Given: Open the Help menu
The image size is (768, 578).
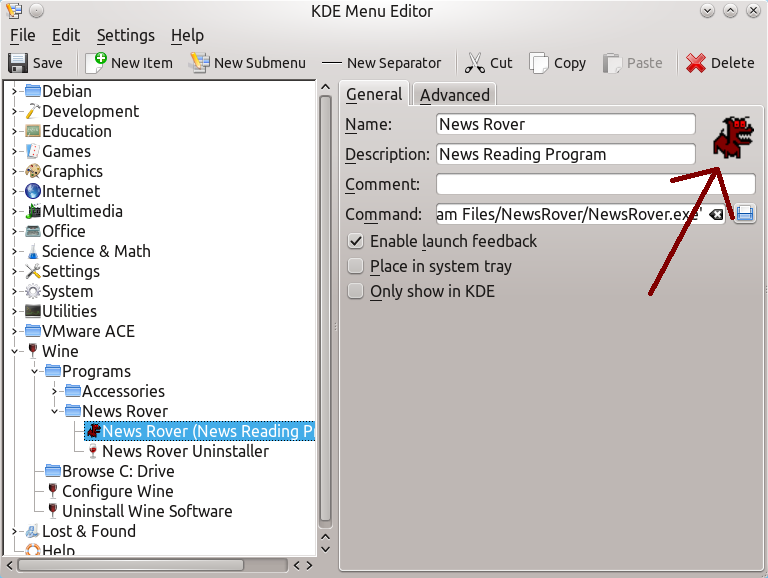Looking at the screenshot, I should (x=187, y=35).
